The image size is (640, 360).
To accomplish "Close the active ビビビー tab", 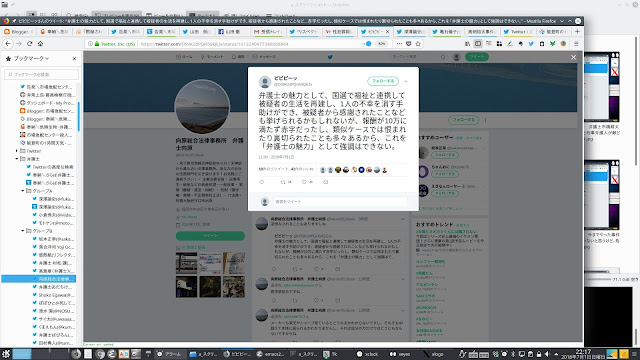I will [x=387, y=31].
